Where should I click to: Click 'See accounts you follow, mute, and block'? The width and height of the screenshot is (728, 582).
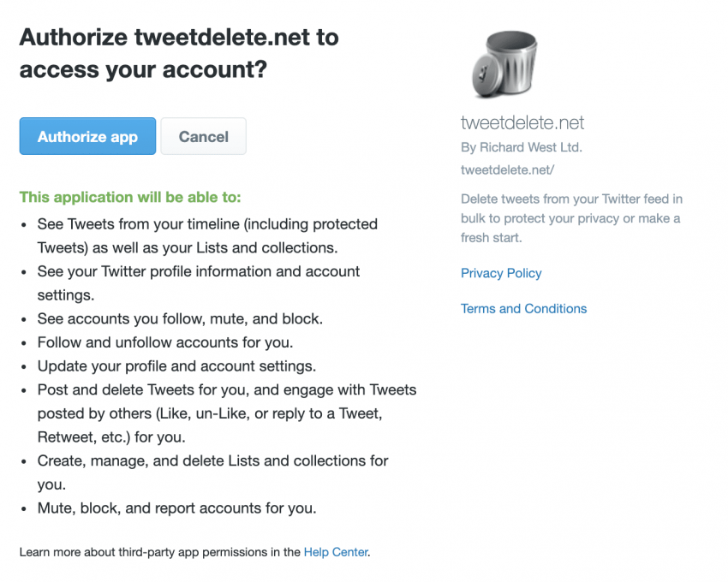coord(180,318)
